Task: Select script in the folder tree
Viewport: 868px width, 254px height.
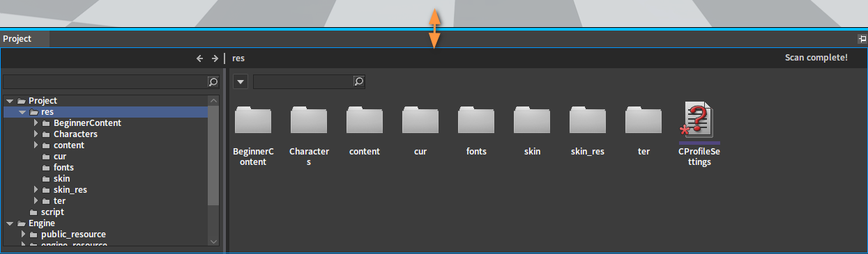Action: [52, 212]
